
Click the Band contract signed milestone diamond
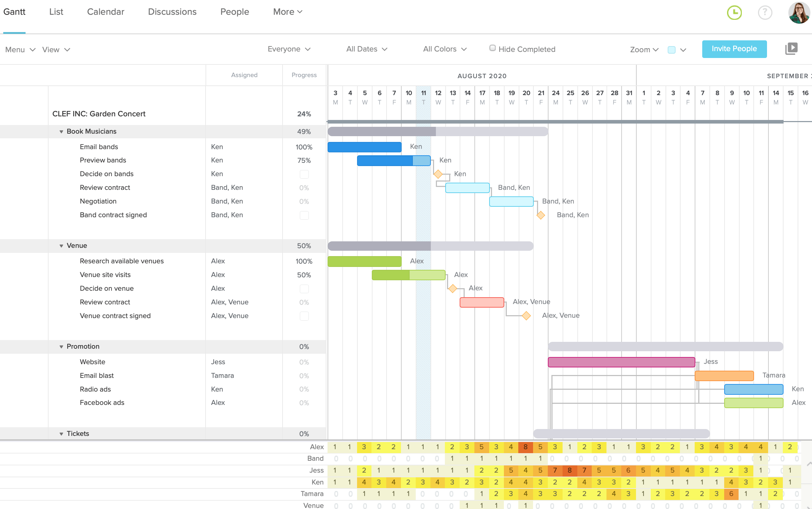540,215
